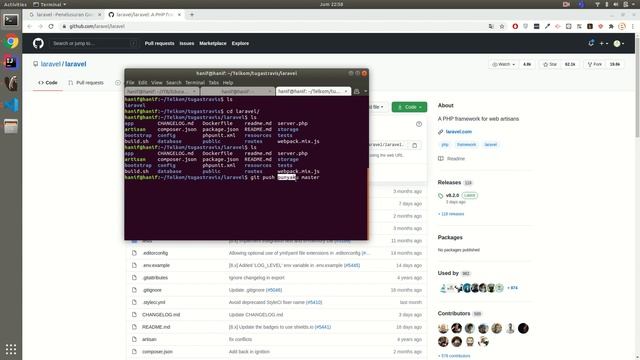Open the Readme link in About
The width and height of the screenshot is (640, 360).
point(456,158)
